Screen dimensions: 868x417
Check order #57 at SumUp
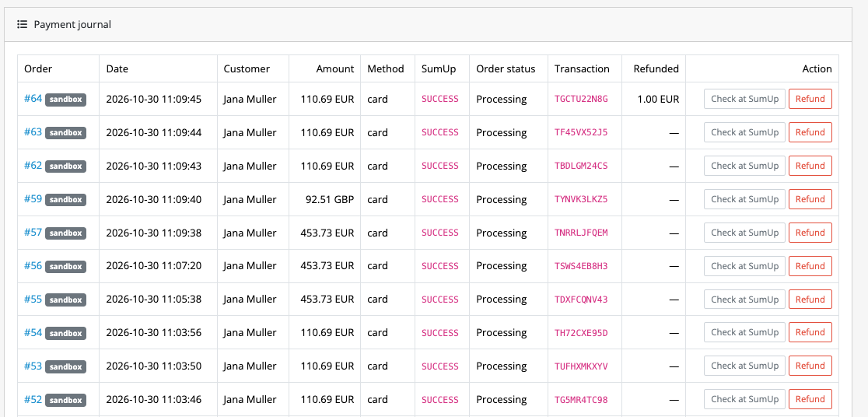[744, 233]
